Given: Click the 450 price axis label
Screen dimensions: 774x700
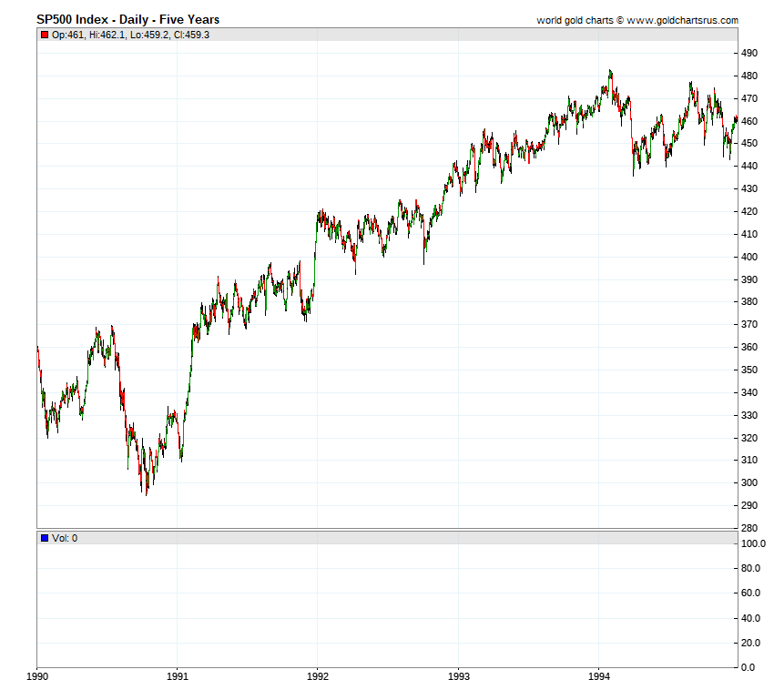Looking at the screenshot, I should click(x=749, y=144).
